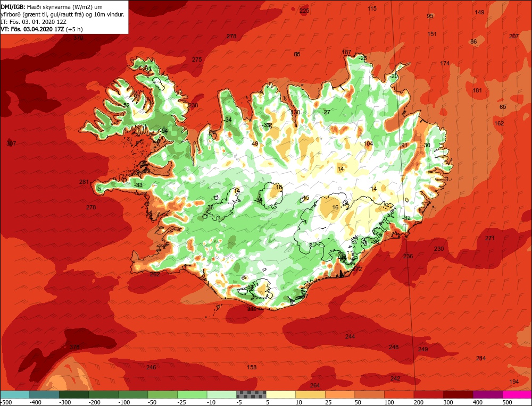Click the purple swatch between 400 and 500
Image resolution: width=532 pixels, height=406 pixels.
point(487,394)
